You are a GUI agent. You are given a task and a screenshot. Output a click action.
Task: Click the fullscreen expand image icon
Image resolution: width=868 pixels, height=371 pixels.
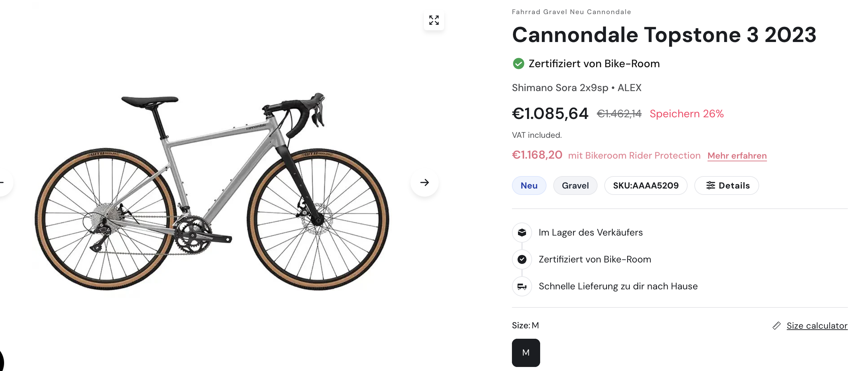(434, 20)
